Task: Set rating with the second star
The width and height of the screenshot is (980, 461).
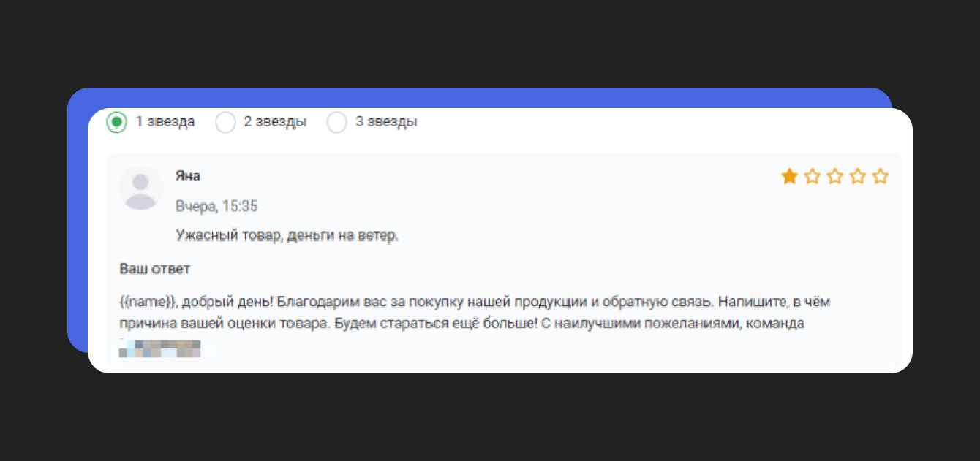Action: click(x=812, y=176)
